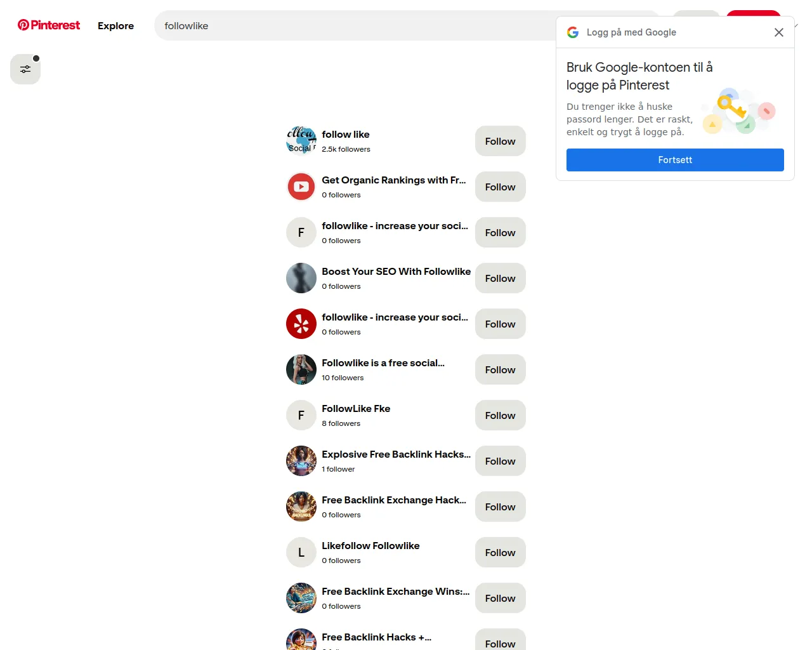This screenshot has width=812, height=650.
Task: Click the L avatar of Likefollow Followlike
Action: (x=301, y=552)
